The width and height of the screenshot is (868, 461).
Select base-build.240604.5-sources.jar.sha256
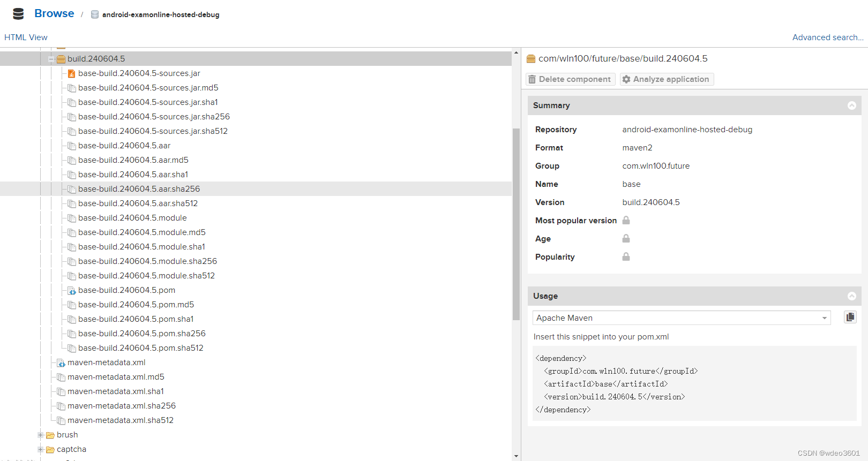click(154, 117)
